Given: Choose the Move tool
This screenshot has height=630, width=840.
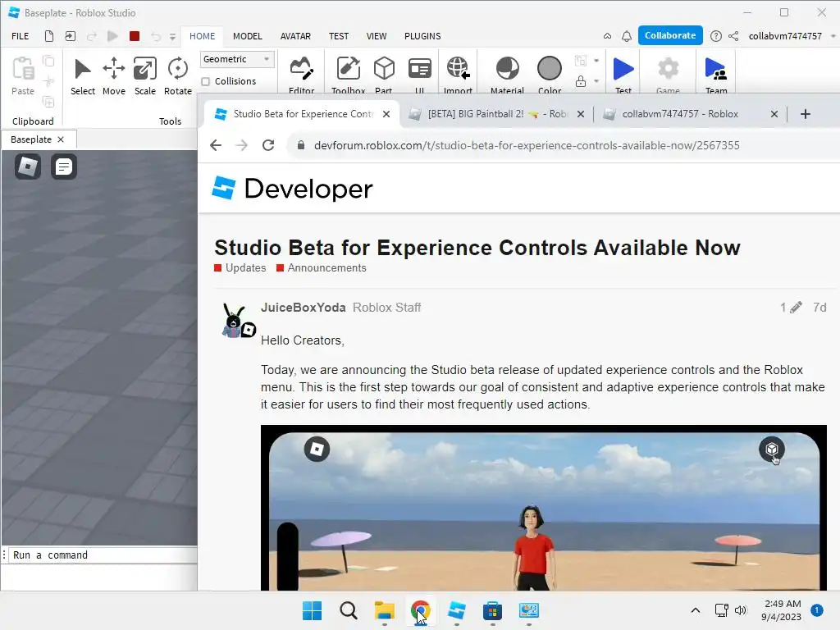Looking at the screenshot, I should [x=113, y=76].
